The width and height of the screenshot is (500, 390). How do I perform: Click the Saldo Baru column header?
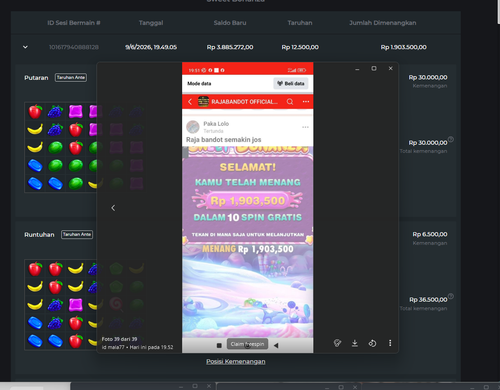230,23
